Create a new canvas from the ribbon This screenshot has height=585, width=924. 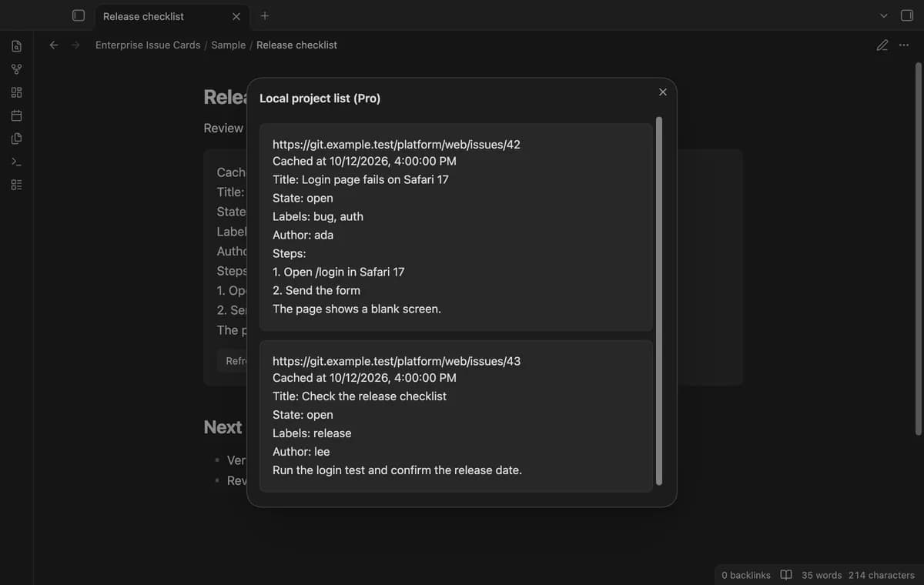16,92
